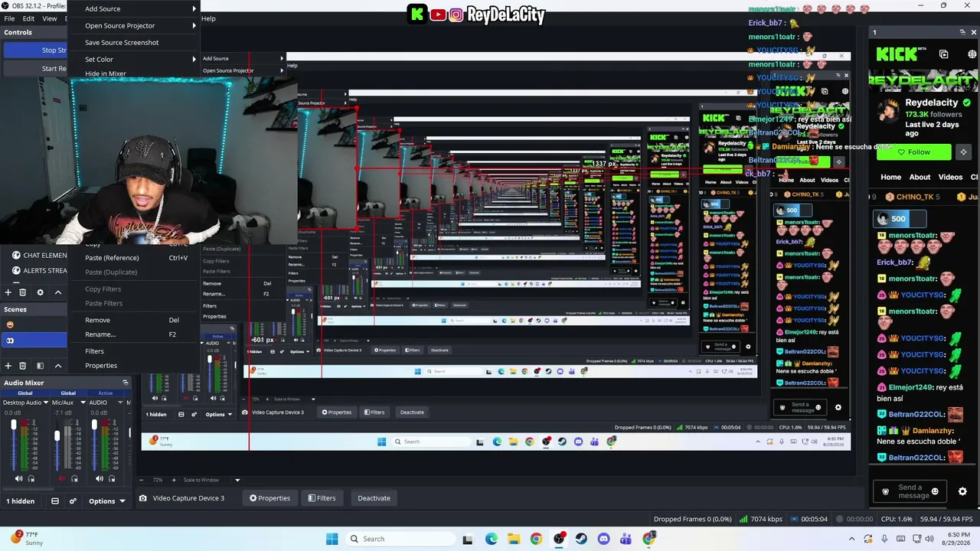Move the source up with the Sources arrow
This screenshot has width=980, height=551.
click(x=57, y=292)
